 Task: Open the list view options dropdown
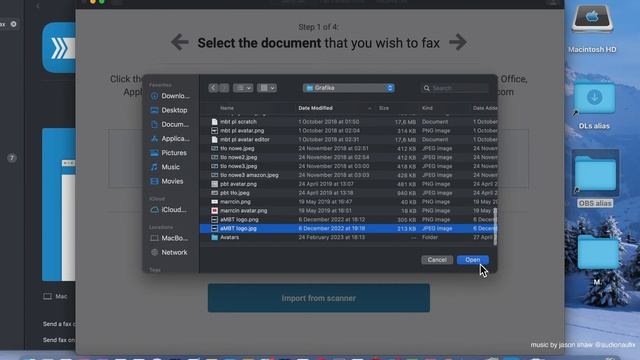pos(243,88)
